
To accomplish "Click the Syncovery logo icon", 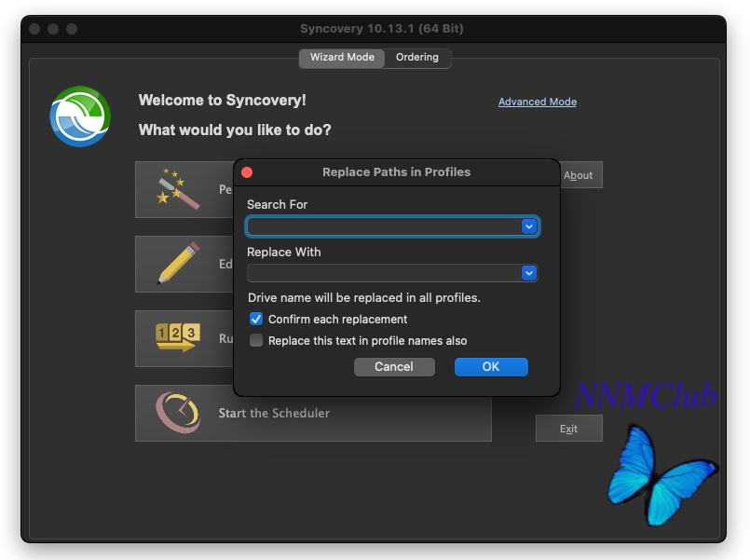I will 80,116.
